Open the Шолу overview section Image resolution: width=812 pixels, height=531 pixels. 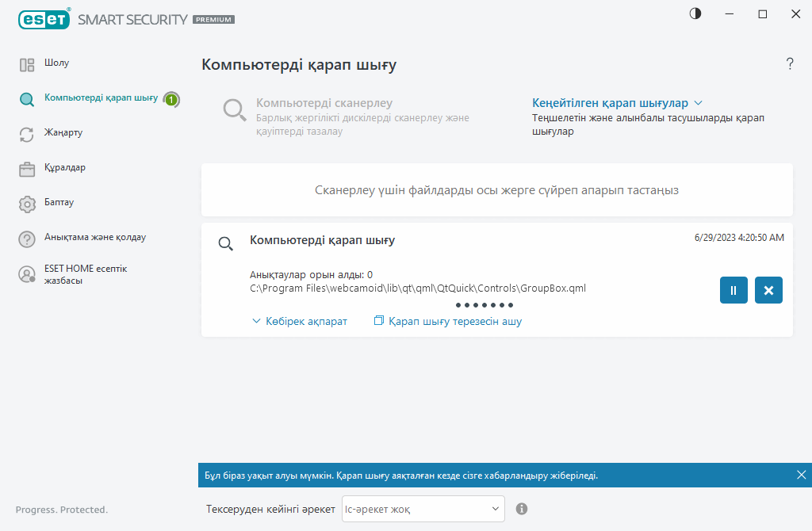pyautogui.click(x=62, y=63)
